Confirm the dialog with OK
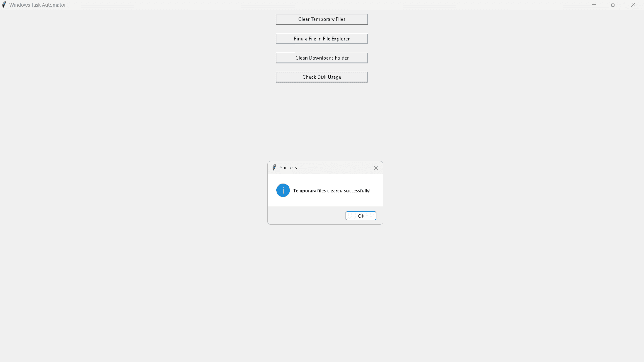This screenshot has height=362, width=644. click(x=361, y=216)
